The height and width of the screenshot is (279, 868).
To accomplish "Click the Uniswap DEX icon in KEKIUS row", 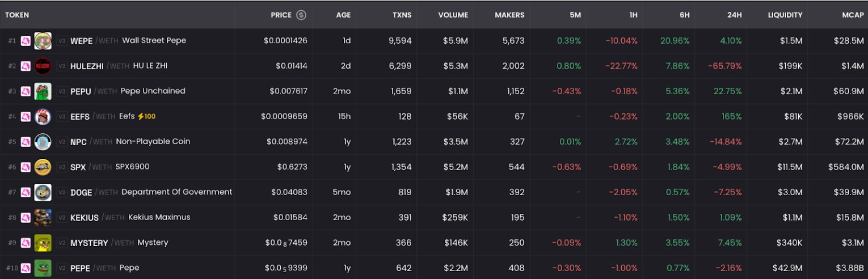I will [x=26, y=218].
